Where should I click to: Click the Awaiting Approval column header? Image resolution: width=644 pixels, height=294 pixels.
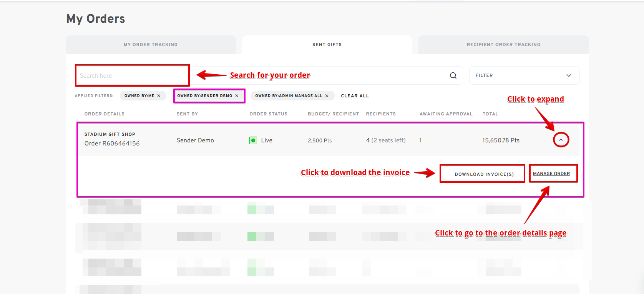tap(446, 114)
